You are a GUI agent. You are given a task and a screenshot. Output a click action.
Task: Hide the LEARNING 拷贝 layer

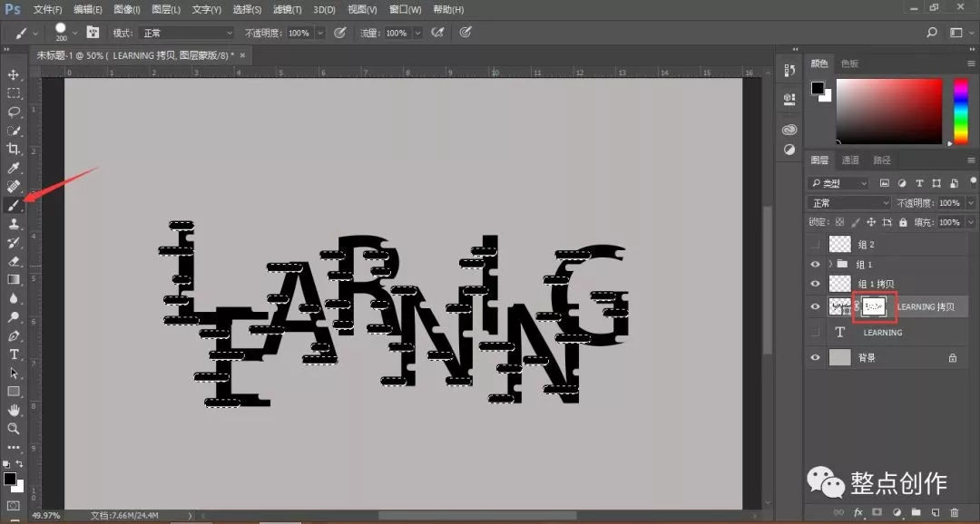tap(815, 306)
